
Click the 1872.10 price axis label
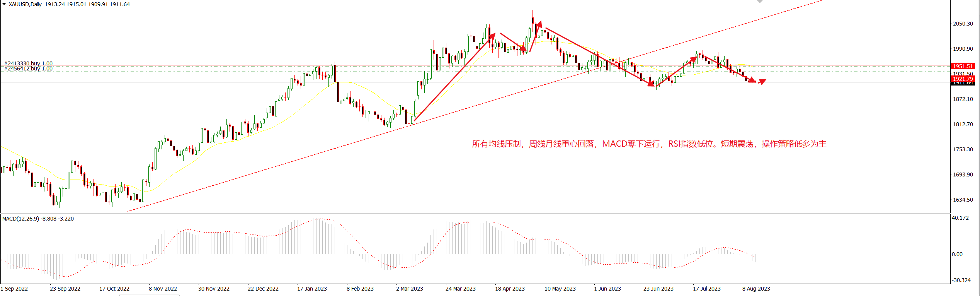[x=963, y=99]
